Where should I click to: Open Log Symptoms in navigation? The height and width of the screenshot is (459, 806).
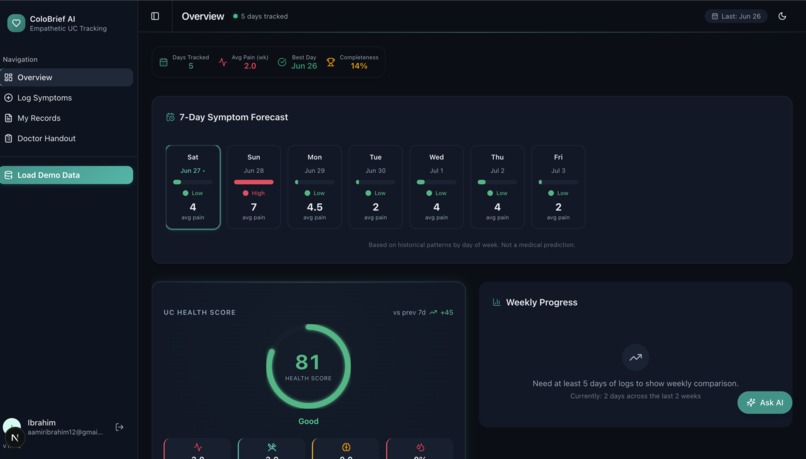coord(66,98)
